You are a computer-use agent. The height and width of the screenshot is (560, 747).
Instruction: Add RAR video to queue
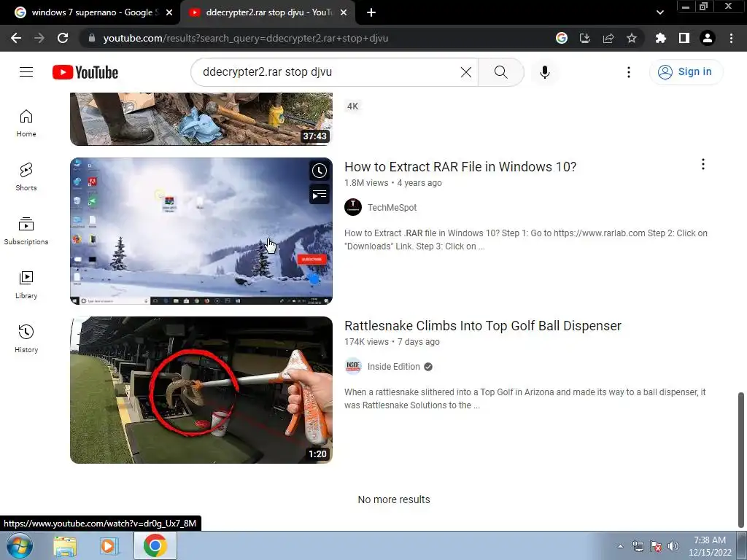(x=320, y=194)
